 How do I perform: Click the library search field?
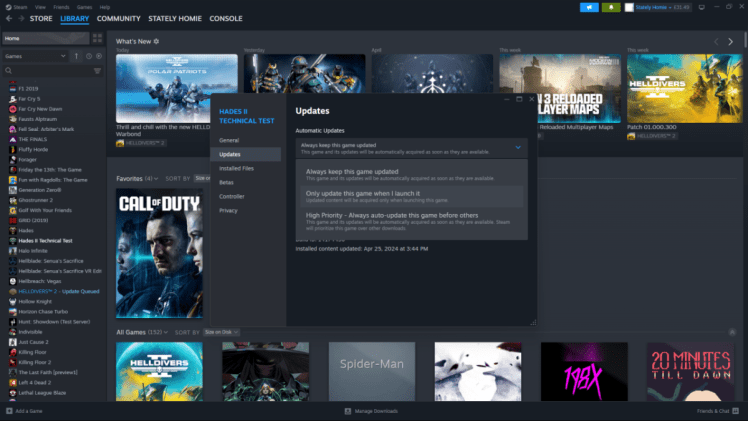coord(45,71)
